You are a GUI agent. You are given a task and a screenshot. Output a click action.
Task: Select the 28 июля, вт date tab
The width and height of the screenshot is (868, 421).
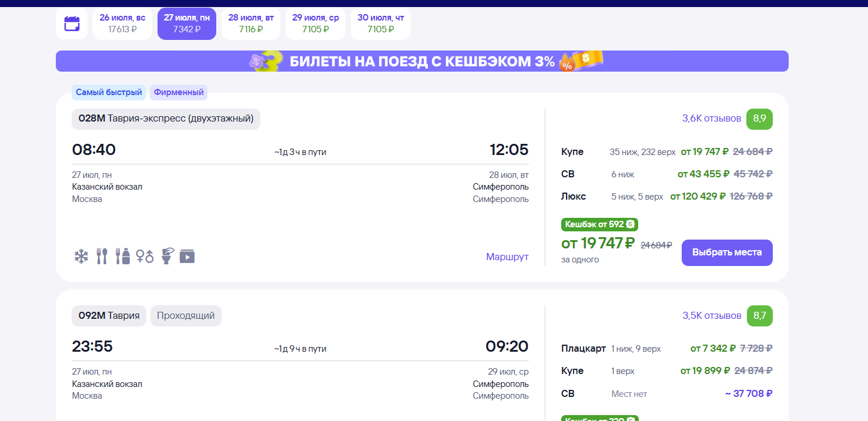[x=251, y=24]
